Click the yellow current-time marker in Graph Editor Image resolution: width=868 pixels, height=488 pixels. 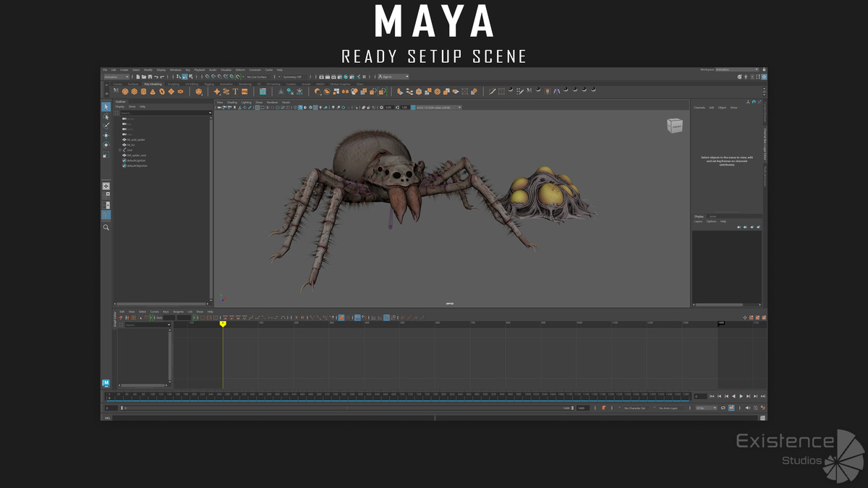(223, 324)
